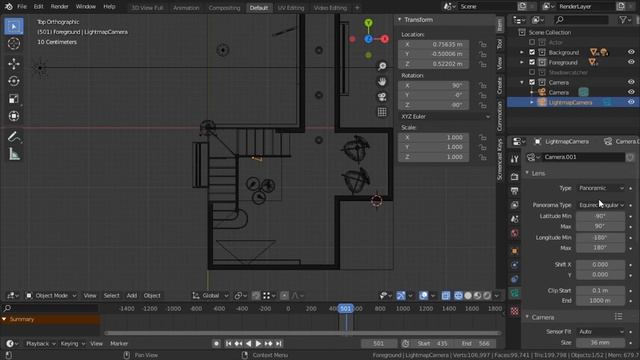
Task: Toggle auto keying record button
Action: (x=216, y=344)
